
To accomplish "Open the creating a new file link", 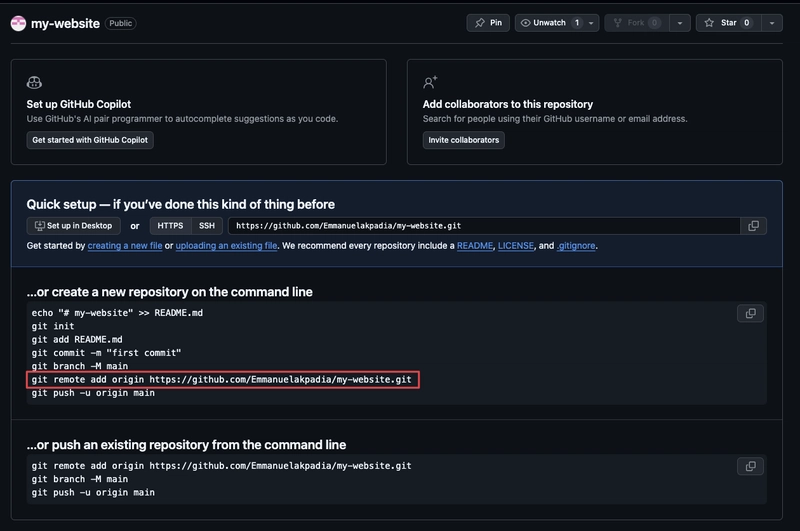I will 125,246.
